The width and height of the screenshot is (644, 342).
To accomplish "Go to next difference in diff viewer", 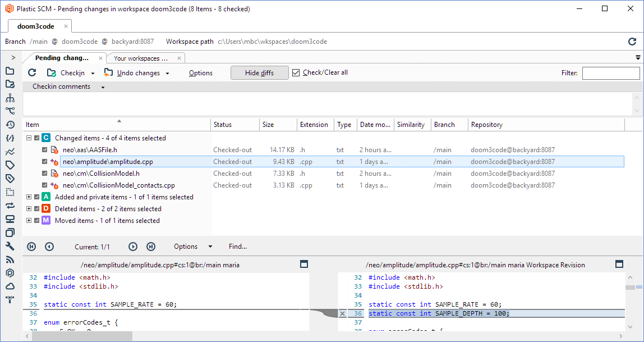I will (x=132, y=247).
